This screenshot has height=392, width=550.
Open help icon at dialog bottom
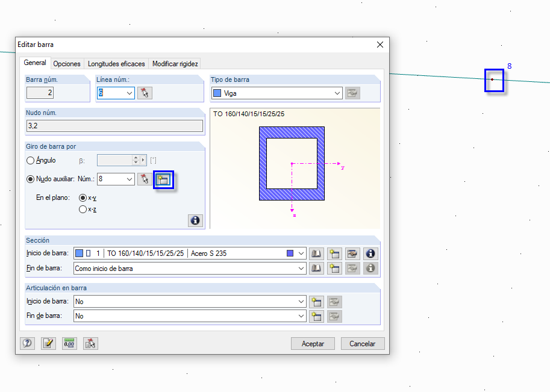tap(27, 343)
